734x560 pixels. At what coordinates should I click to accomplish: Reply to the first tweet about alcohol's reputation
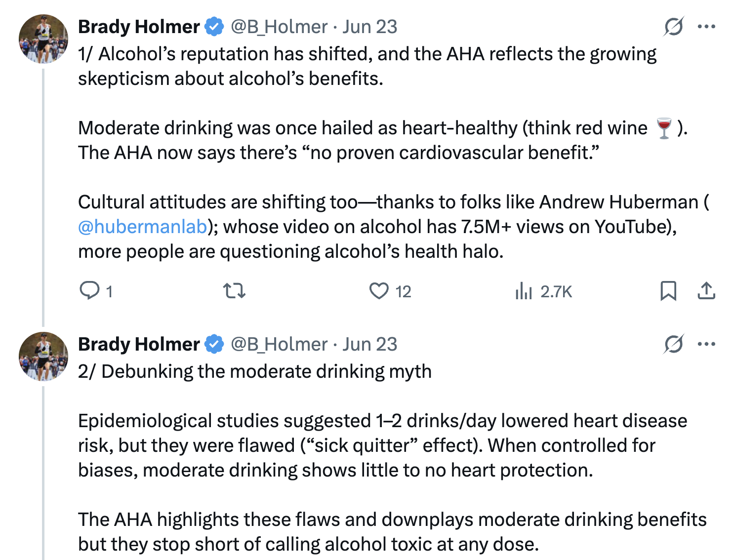click(x=90, y=291)
